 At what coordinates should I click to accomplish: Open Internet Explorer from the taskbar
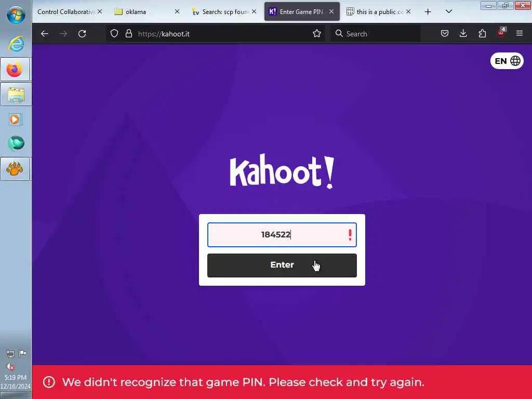(16, 44)
